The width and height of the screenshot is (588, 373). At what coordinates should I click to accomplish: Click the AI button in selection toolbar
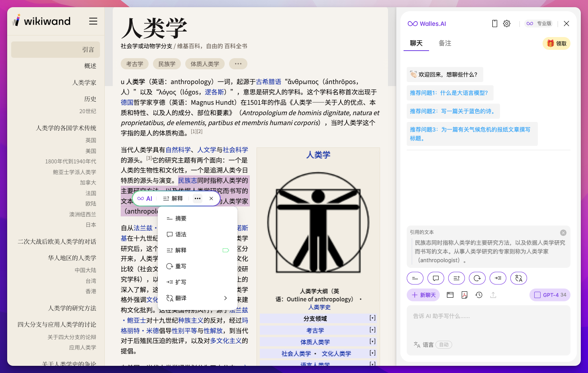pyautogui.click(x=145, y=198)
